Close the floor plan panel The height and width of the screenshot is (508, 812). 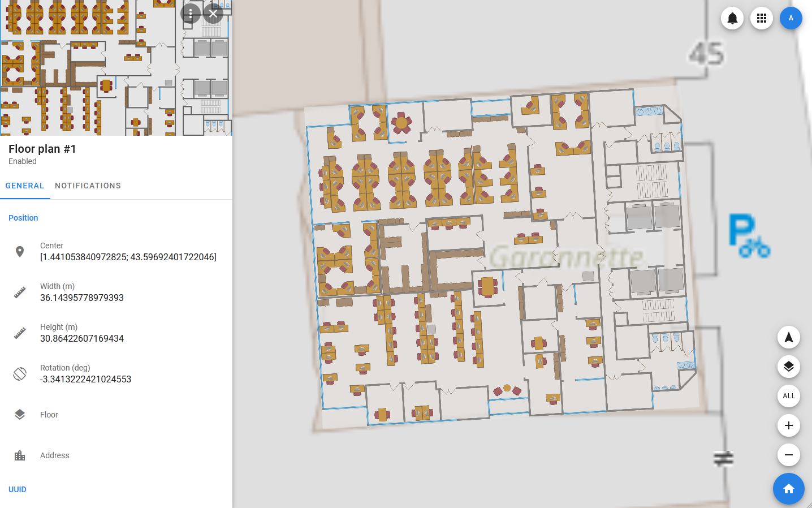tap(213, 14)
